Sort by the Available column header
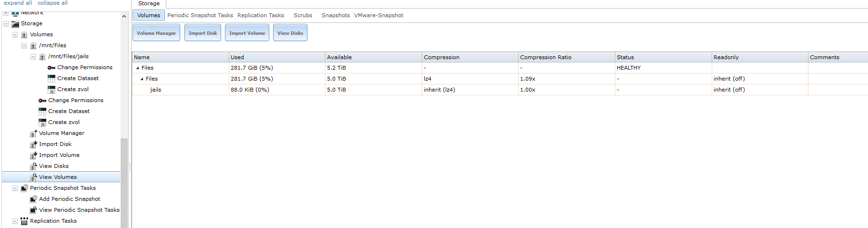The width and height of the screenshot is (868, 228). click(374, 57)
